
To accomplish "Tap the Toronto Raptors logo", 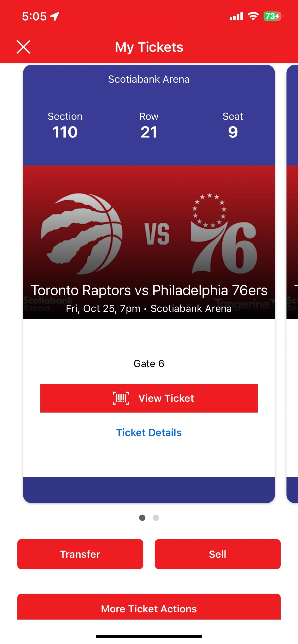I will click(82, 234).
